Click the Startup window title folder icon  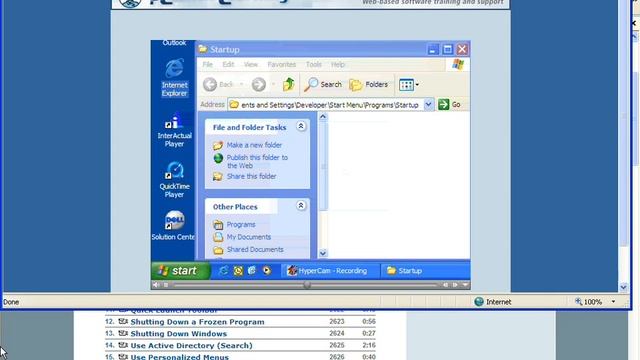click(x=203, y=49)
